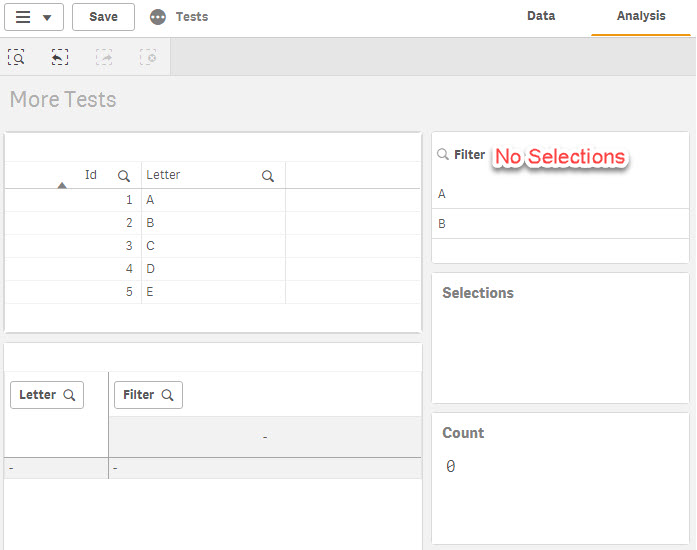The image size is (697, 550).
Task: Click the Selections panel title
Action: click(x=478, y=293)
